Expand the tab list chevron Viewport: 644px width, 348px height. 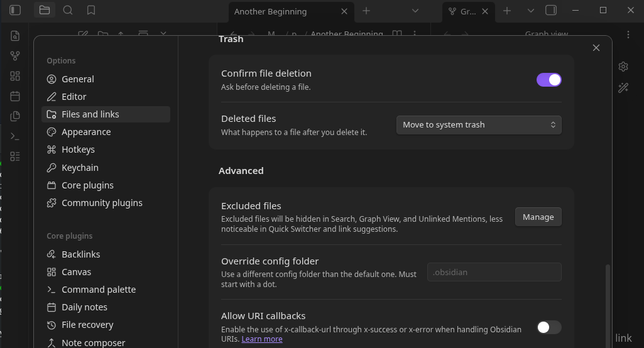[x=415, y=11]
